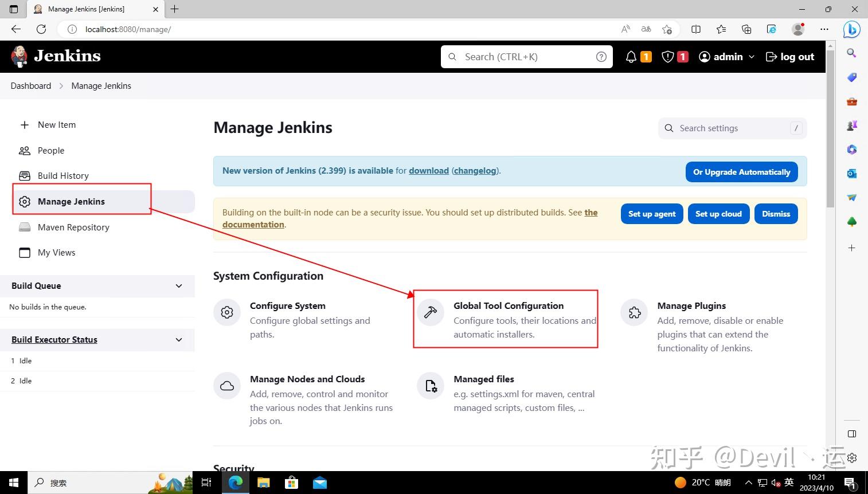868x494 pixels.
Task: Open File Explorer from the taskbar
Action: pos(263,483)
